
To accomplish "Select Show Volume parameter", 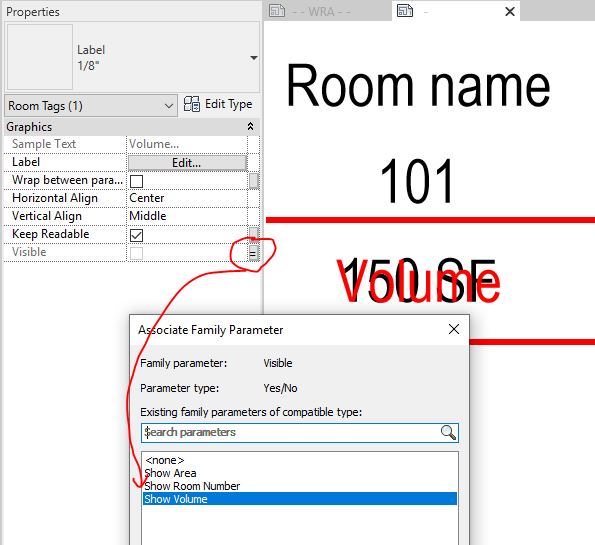I will pos(300,499).
